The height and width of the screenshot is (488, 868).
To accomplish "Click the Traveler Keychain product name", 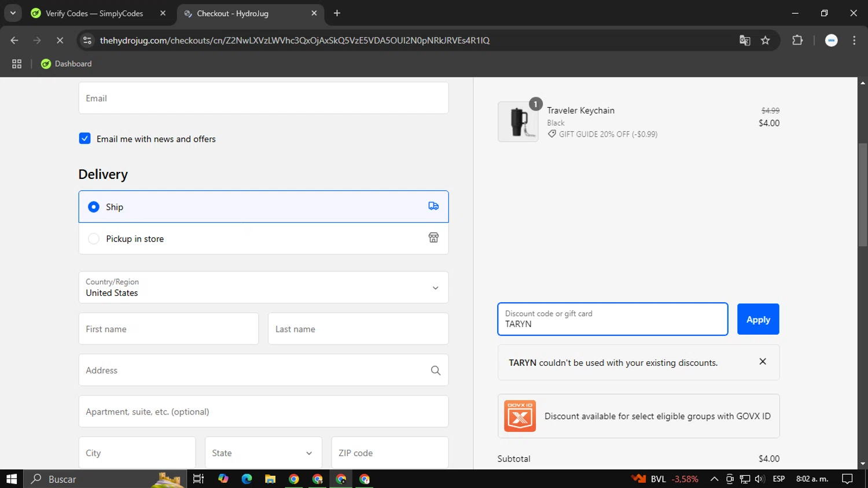I will [580, 111].
